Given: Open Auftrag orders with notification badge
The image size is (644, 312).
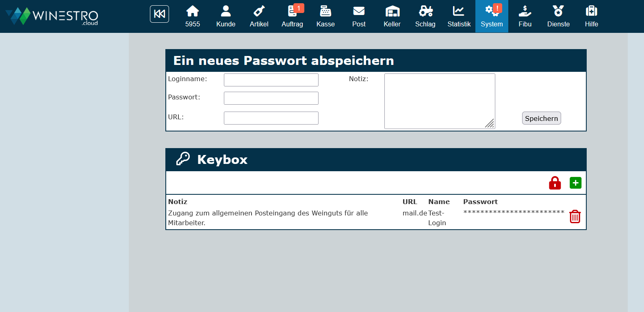Looking at the screenshot, I should coord(292,16).
